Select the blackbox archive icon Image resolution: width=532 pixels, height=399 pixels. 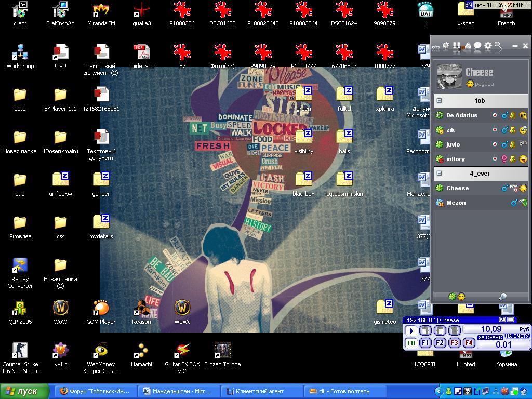(x=303, y=184)
